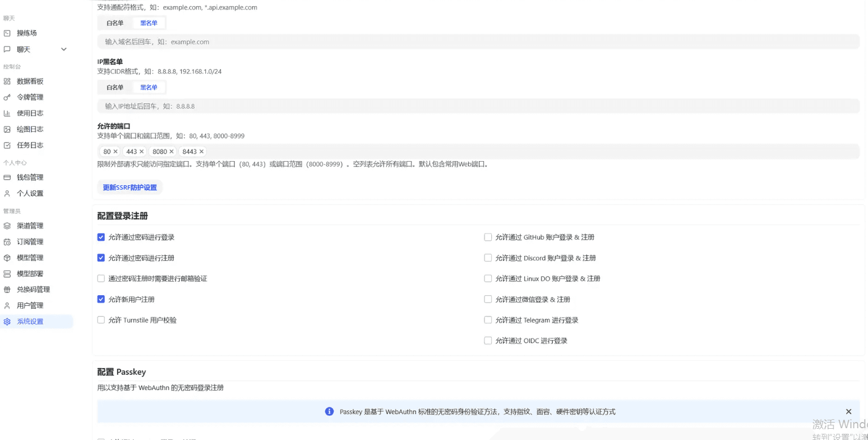The image size is (868, 440).
Task: Remove the 443 port tag
Action: tap(142, 152)
